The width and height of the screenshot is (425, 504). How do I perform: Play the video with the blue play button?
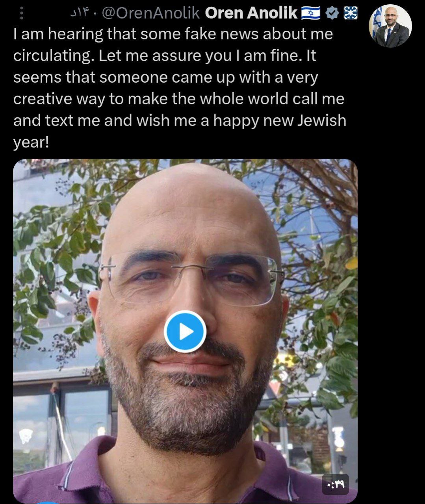[185, 332]
